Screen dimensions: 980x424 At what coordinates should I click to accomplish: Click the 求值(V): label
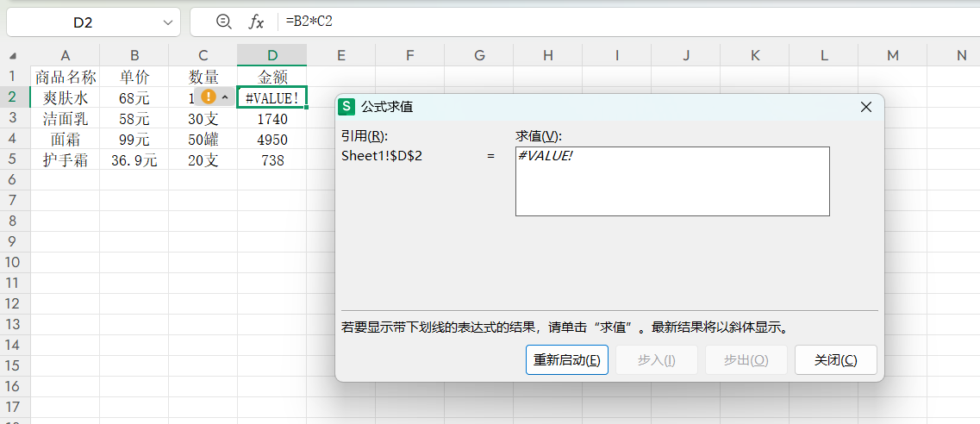tap(540, 137)
